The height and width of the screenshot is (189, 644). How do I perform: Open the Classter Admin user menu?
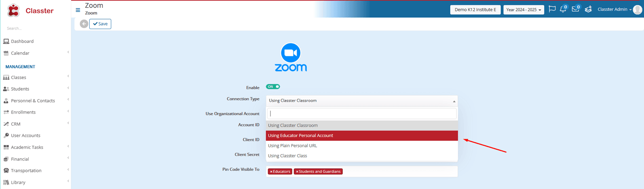[614, 10]
